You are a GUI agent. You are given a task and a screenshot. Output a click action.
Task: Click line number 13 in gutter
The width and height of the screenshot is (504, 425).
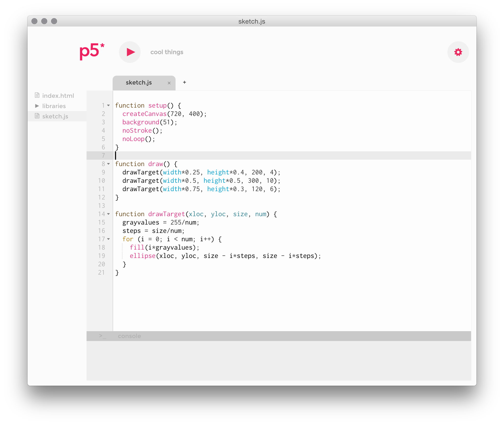click(101, 206)
